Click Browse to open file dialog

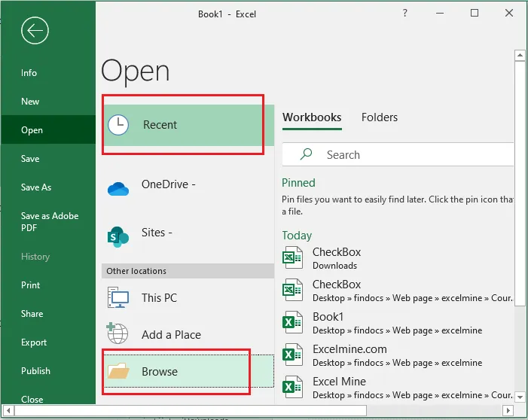click(188, 371)
